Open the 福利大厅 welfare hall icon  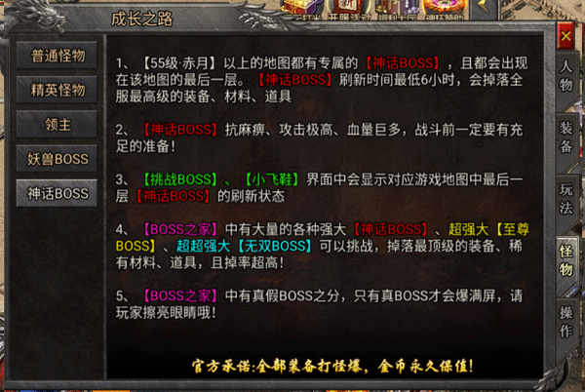[397, 10]
